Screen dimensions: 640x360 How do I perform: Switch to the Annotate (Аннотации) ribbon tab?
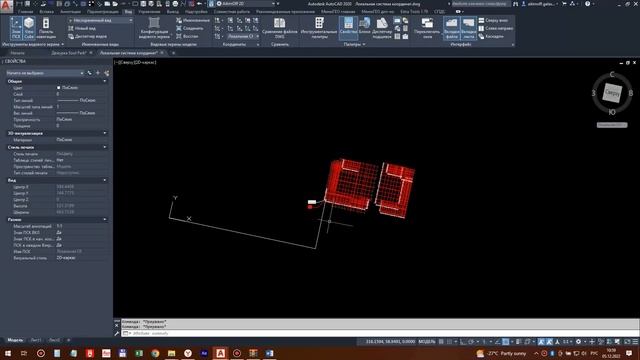[x=70, y=12]
